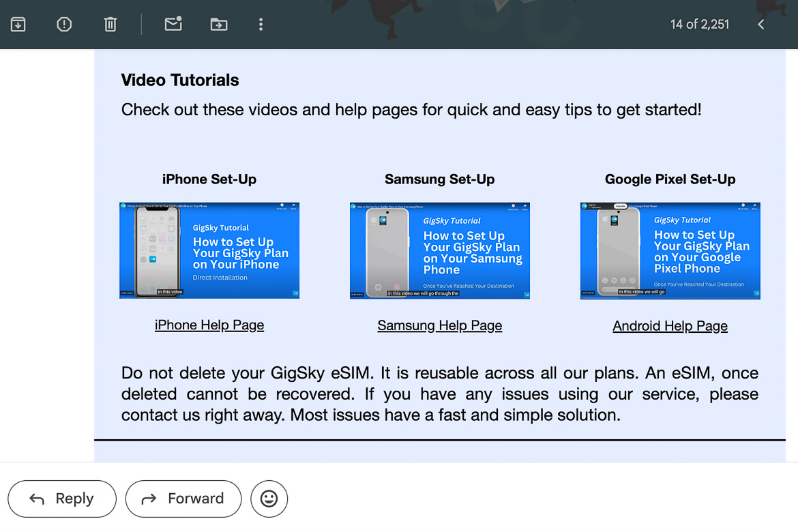Click the trash can toolbar icon

(x=110, y=24)
